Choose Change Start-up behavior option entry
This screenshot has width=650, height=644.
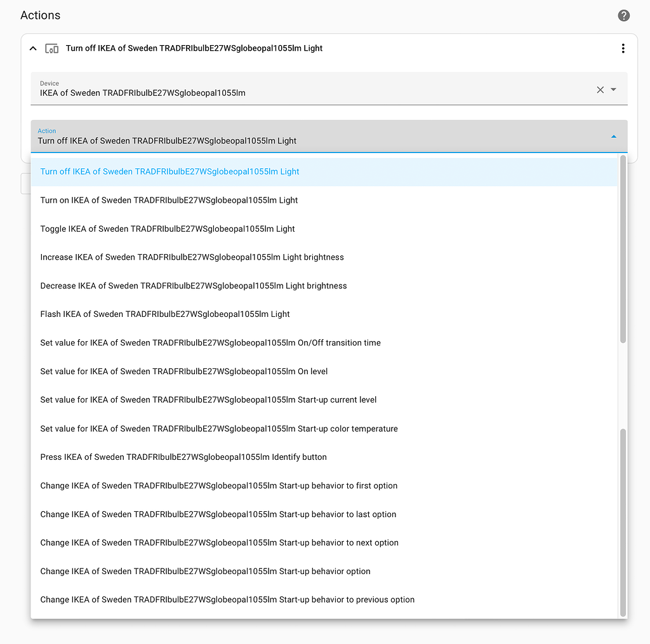tap(324, 572)
